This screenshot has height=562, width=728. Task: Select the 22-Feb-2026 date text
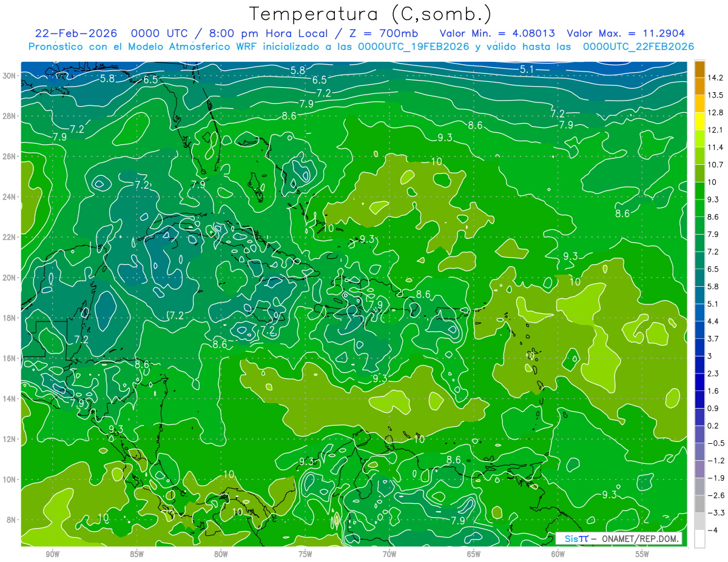pos(76,33)
